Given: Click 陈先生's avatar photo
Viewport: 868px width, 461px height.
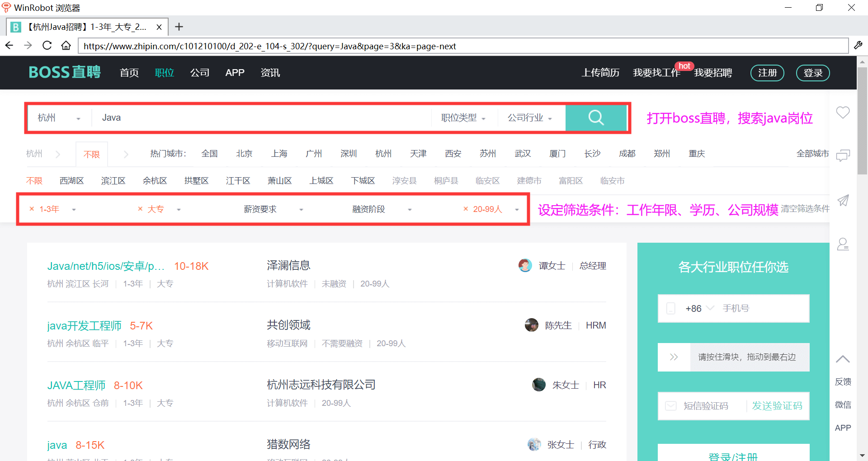Looking at the screenshot, I should [531, 325].
